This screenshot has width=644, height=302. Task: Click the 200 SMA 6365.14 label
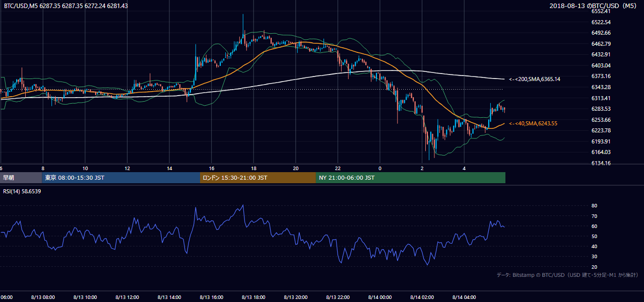tap(534, 79)
